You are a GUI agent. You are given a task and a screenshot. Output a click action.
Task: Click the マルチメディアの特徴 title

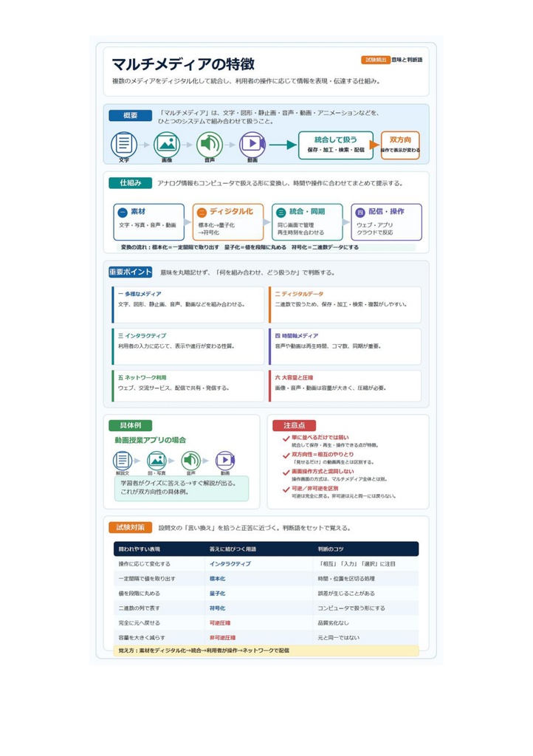coord(183,64)
